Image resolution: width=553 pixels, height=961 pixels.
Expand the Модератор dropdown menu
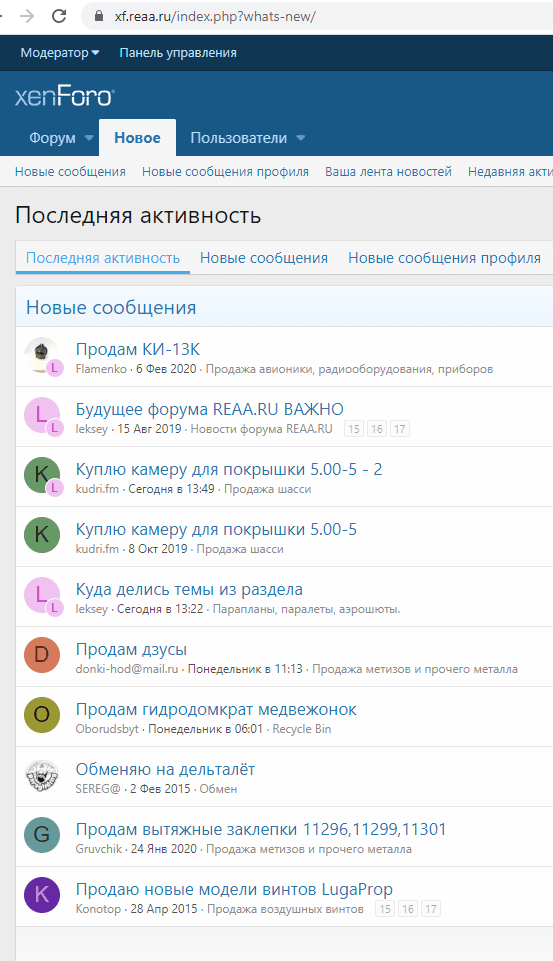tap(59, 53)
